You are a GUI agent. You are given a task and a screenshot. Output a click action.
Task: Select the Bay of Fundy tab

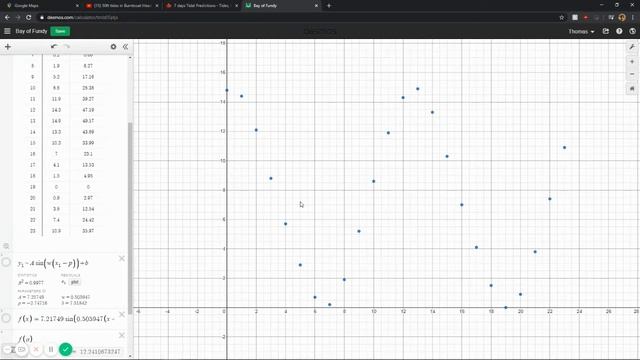[281, 6]
